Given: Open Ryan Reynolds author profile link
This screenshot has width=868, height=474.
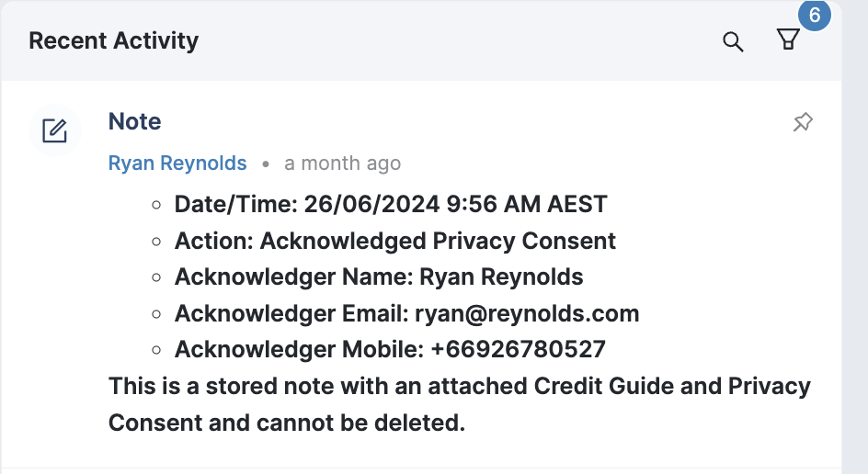Looking at the screenshot, I should pos(177,164).
